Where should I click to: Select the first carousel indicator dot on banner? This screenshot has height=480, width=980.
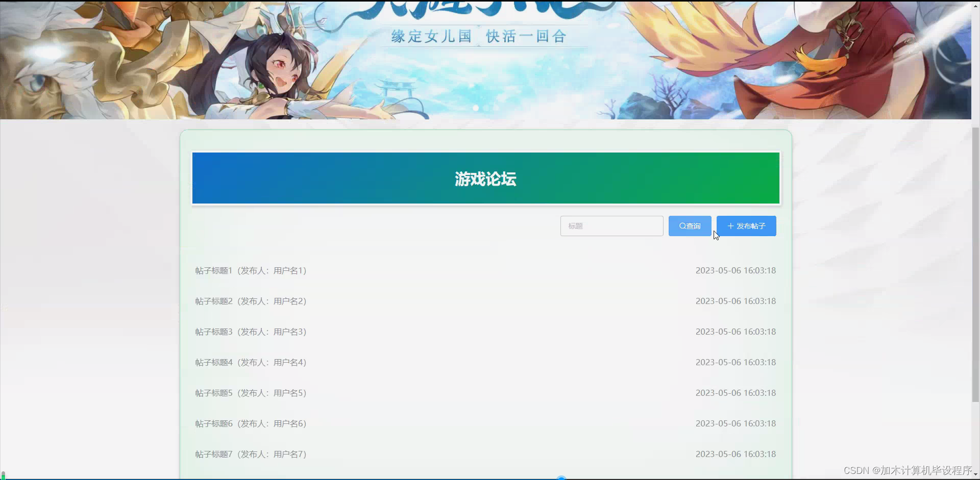pyautogui.click(x=476, y=108)
